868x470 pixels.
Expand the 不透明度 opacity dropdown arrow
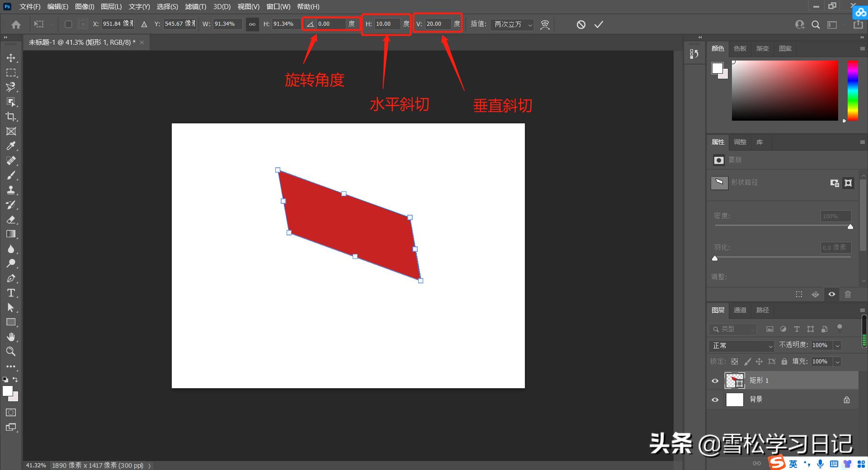tap(837, 345)
